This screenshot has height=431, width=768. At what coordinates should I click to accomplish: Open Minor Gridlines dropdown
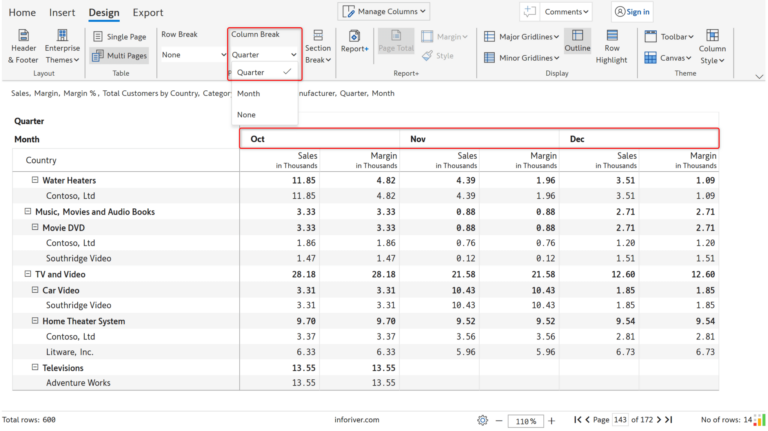pos(521,58)
